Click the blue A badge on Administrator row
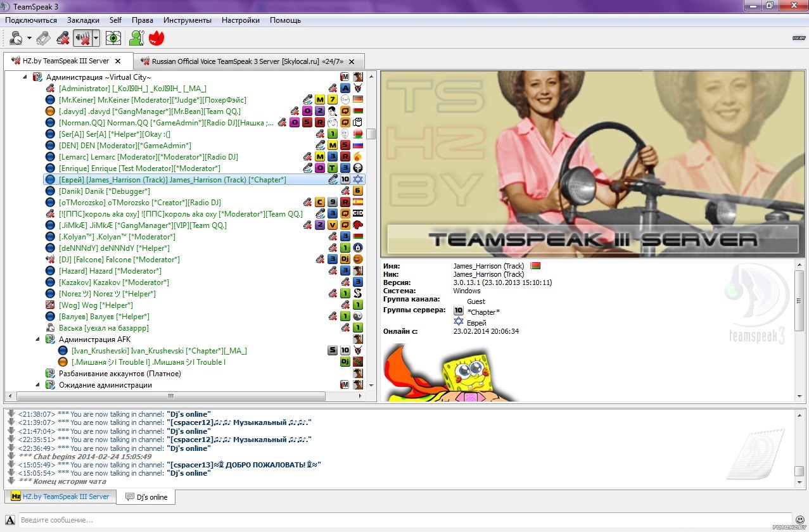Image resolution: width=809 pixels, height=532 pixels. coord(345,89)
